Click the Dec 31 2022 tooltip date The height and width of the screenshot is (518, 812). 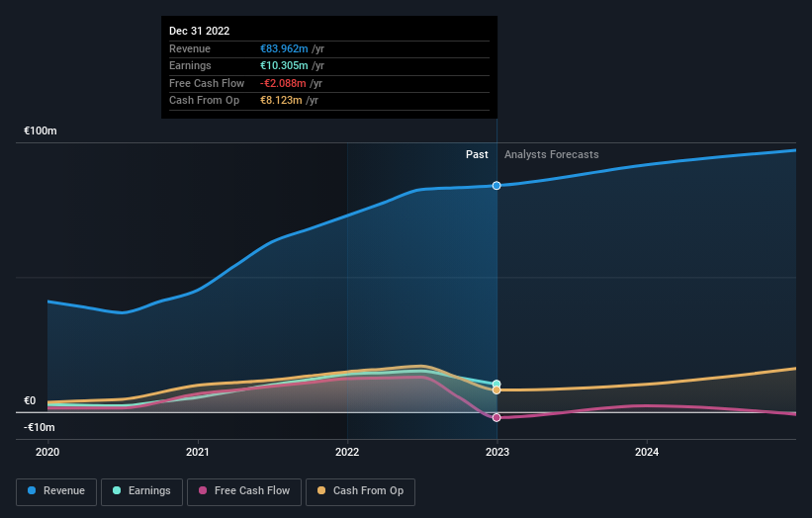(200, 31)
